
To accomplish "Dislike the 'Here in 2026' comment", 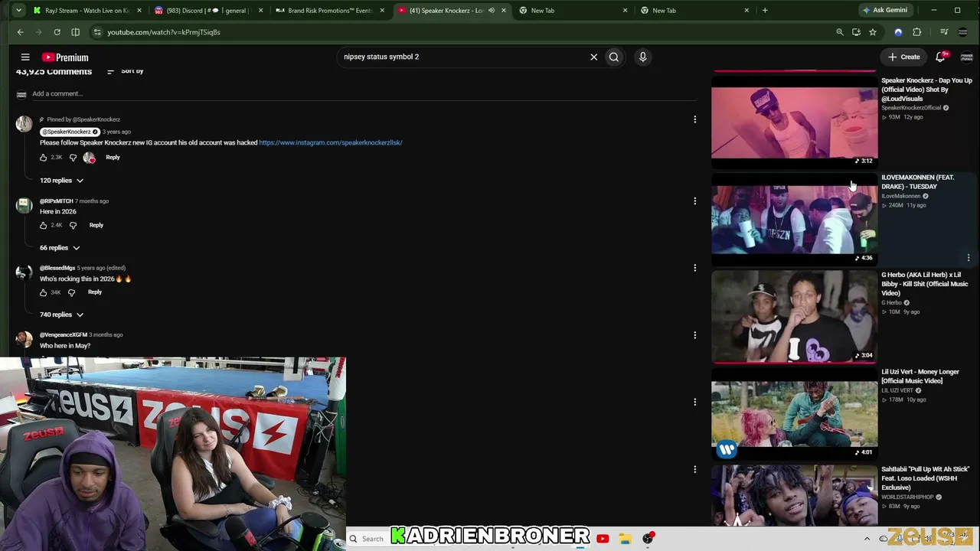I will (x=73, y=225).
